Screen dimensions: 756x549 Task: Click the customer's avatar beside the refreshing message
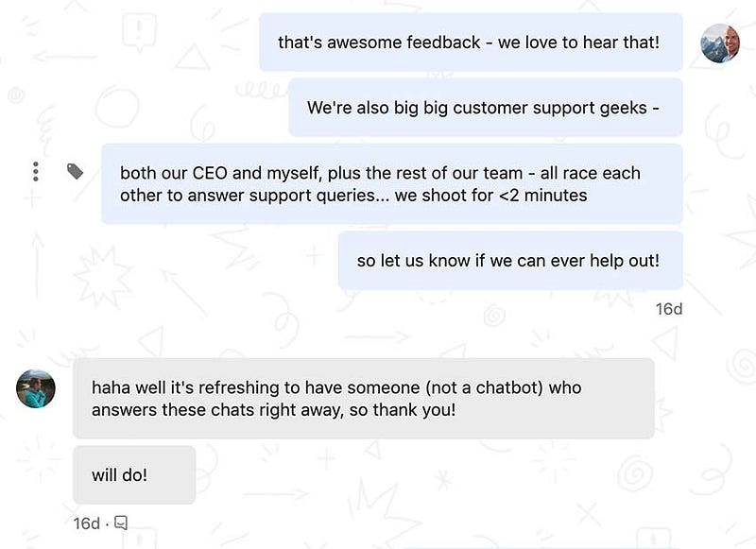click(x=36, y=388)
